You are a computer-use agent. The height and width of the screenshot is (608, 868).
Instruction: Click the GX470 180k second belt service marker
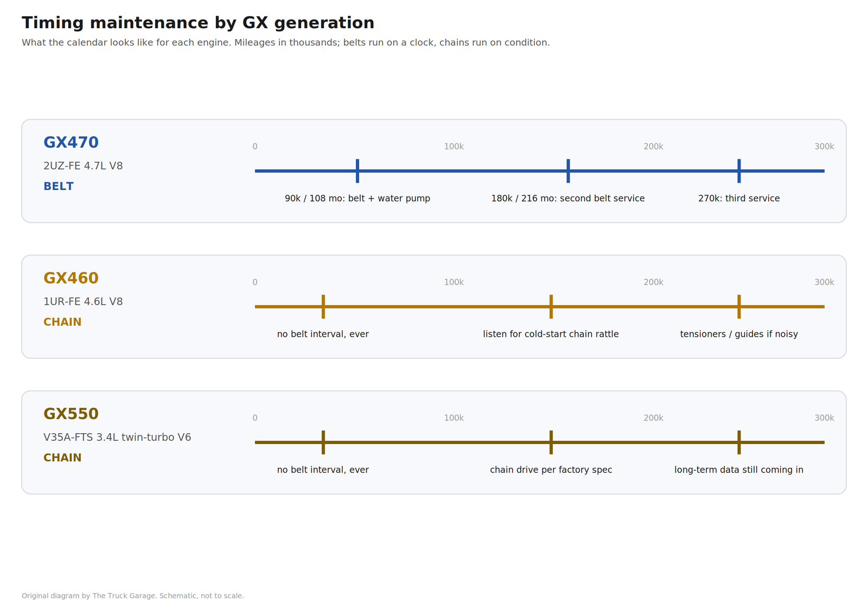click(568, 171)
